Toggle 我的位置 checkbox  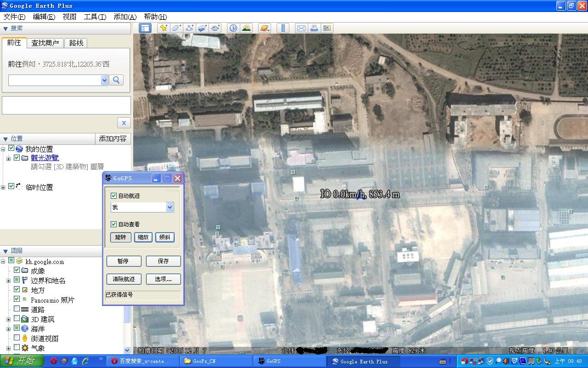[x=11, y=148]
